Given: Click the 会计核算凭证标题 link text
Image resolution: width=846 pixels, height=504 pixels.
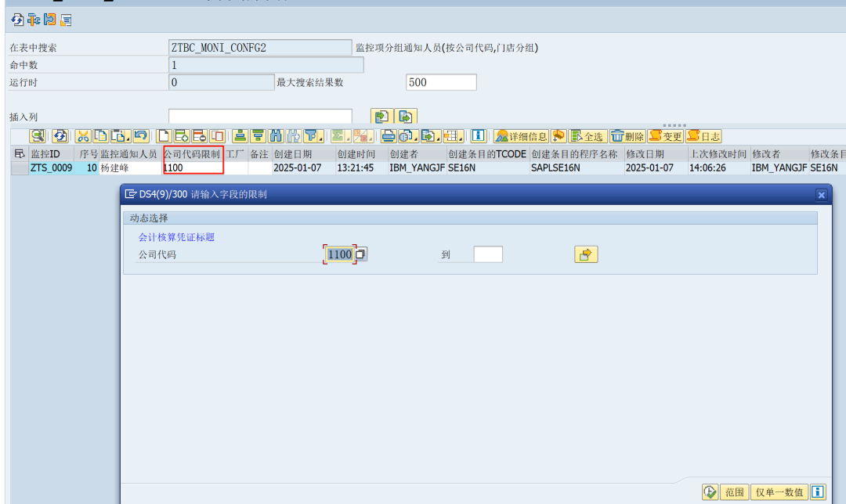Looking at the screenshot, I should point(176,237).
